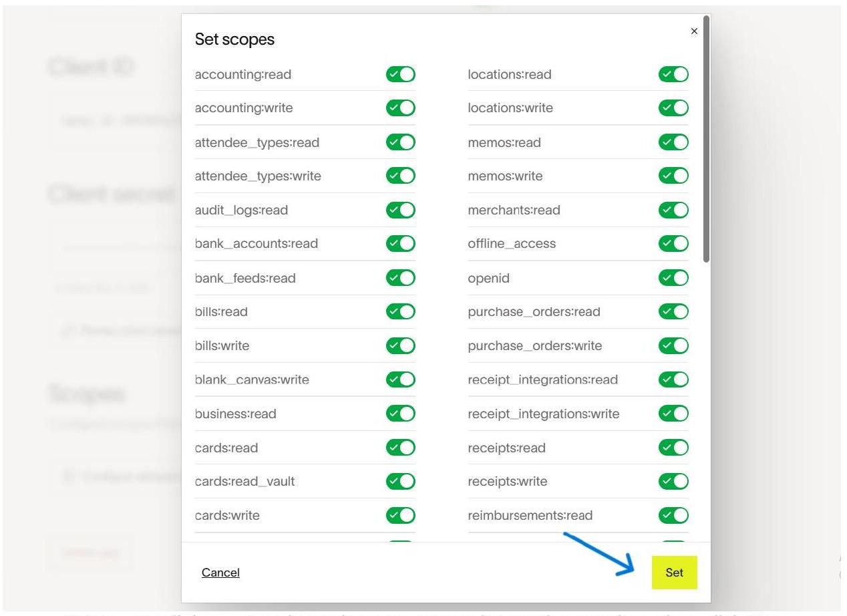Click the audit_logs:read label
This screenshot has height=616, width=847.
[241, 210]
